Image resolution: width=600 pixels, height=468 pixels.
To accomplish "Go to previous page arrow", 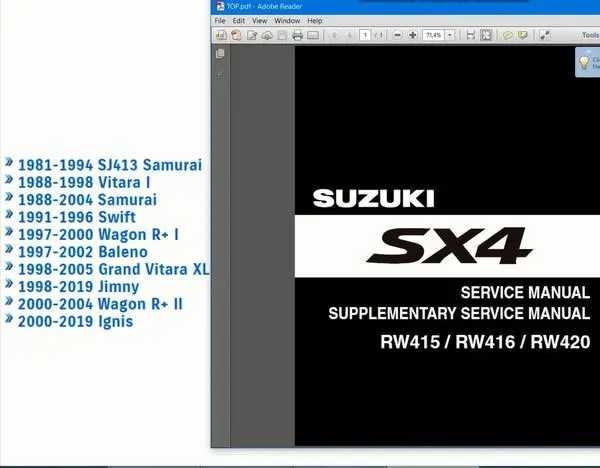I will pos(334,35).
